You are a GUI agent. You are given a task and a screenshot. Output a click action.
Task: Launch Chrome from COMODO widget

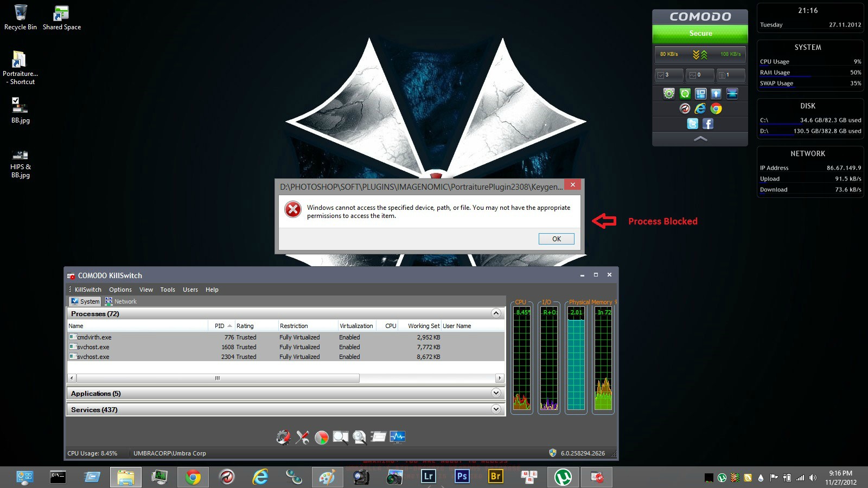716,108
